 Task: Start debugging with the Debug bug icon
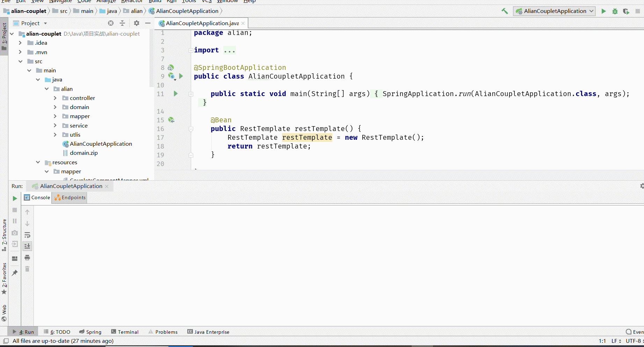(x=615, y=11)
